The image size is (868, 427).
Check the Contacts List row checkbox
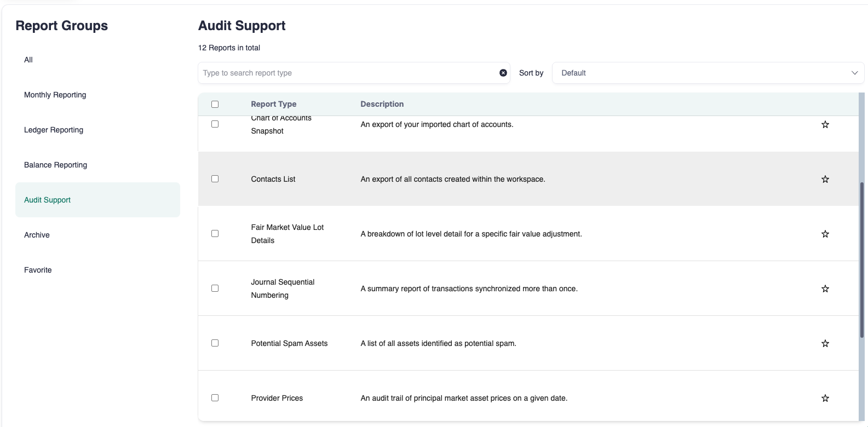click(x=215, y=179)
